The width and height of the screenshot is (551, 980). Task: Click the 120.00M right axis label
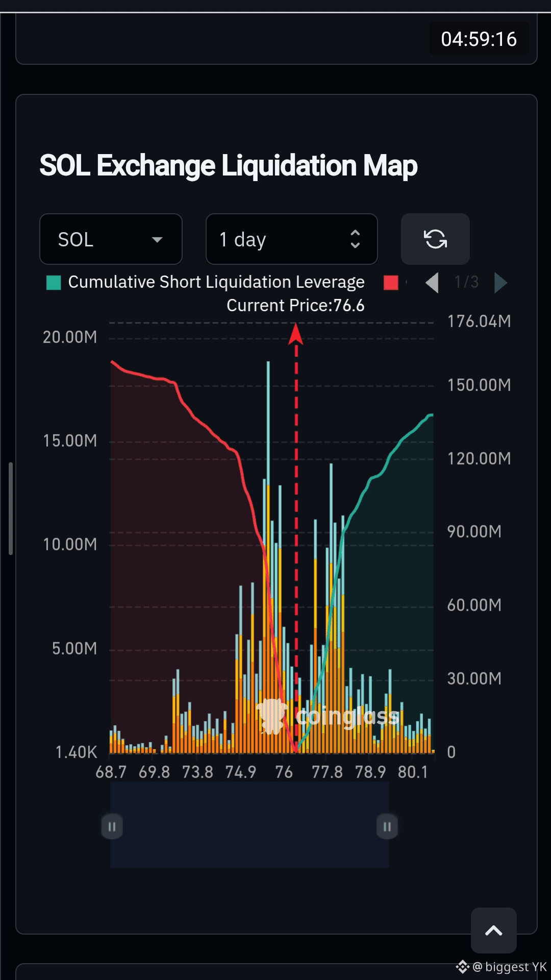(x=479, y=459)
